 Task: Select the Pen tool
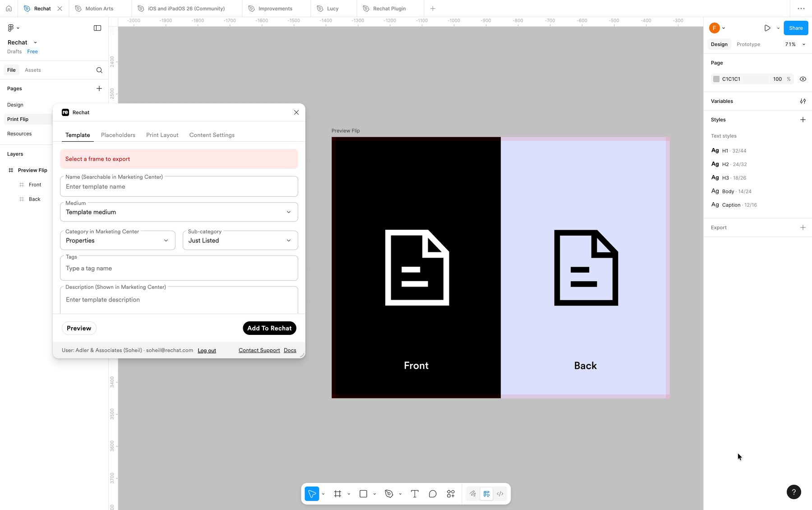pos(389,494)
